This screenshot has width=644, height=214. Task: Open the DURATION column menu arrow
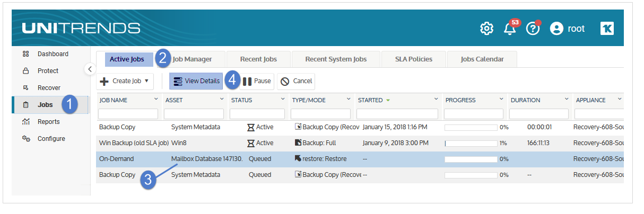pos(567,100)
